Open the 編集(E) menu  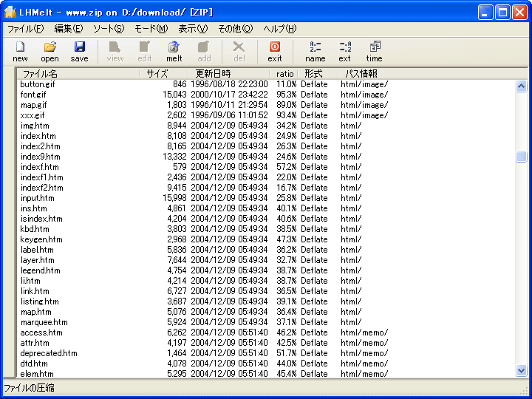pyautogui.click(x=69, y=29)
